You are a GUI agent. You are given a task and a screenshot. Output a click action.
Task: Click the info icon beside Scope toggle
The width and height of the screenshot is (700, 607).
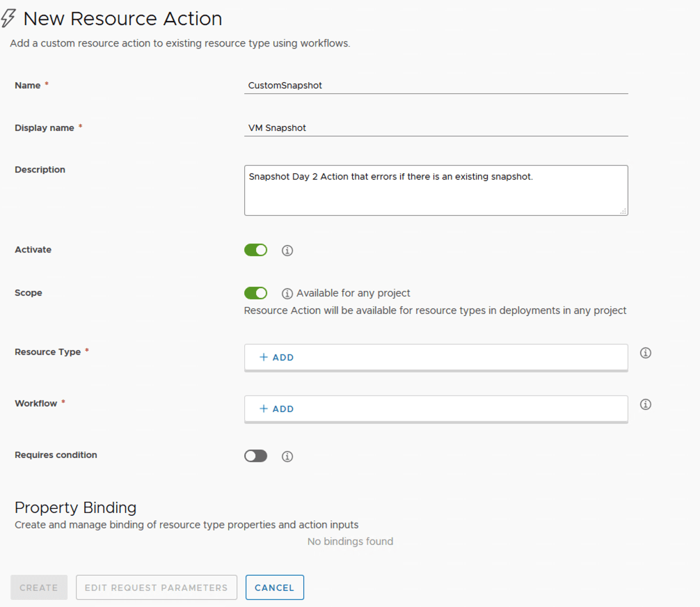[x=287, y=294]
